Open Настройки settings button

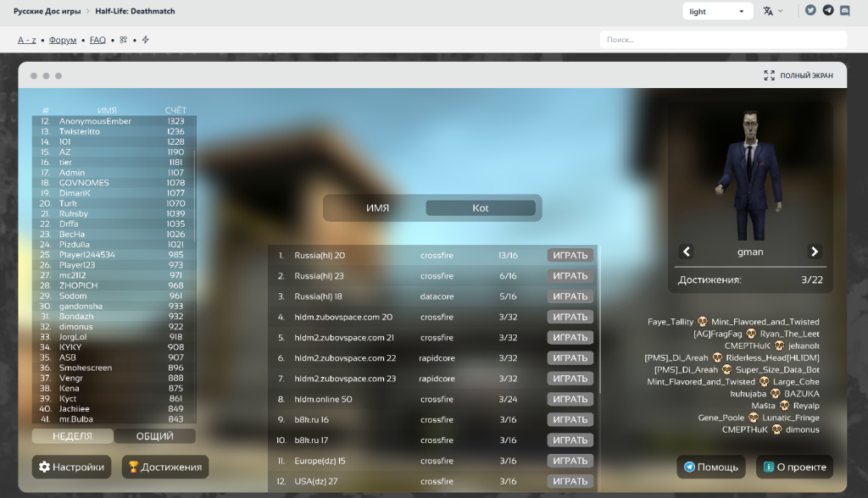click(x=71, y=467)
